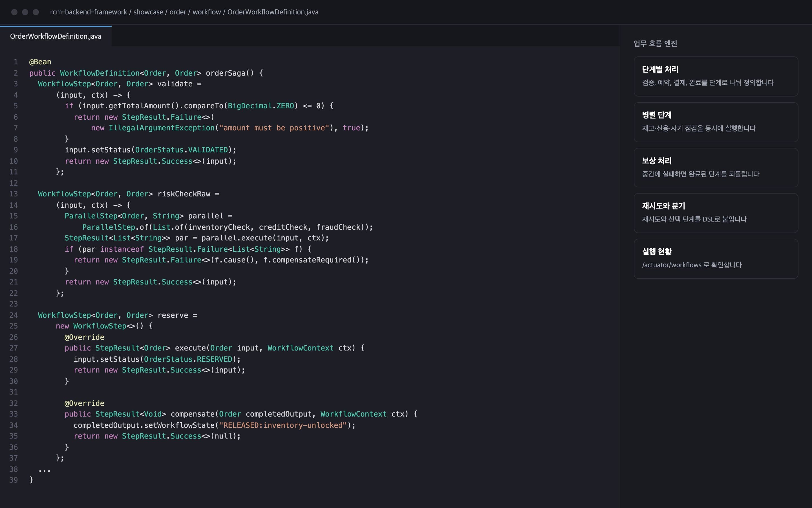Screen dimensions: 812x508
Task: Click the instanceof keyword on line 18
Action: (x=122, y=249)
